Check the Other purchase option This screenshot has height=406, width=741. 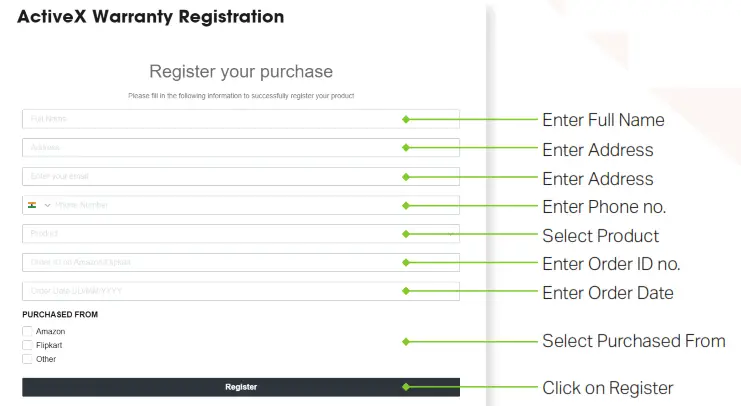coord(27,359)
